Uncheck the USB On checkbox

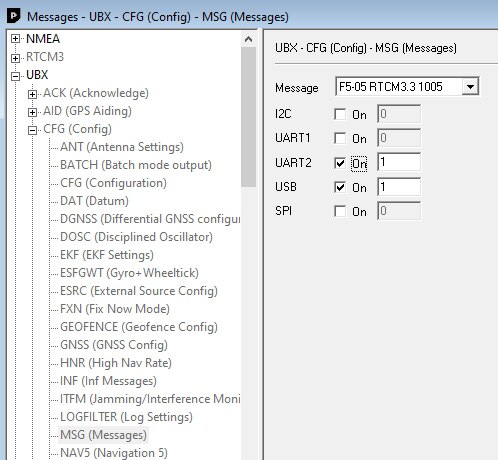340,187
